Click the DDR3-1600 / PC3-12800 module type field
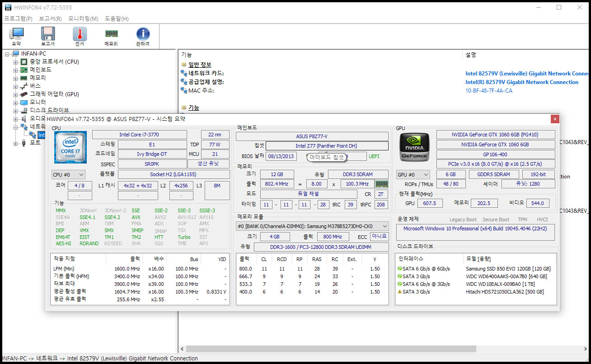 (321, 247)
